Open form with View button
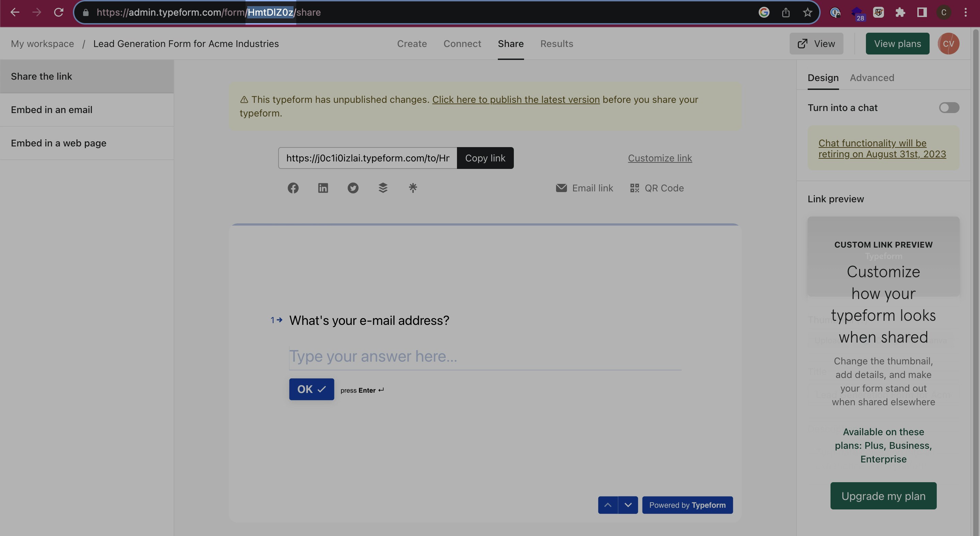 point(816,44)
